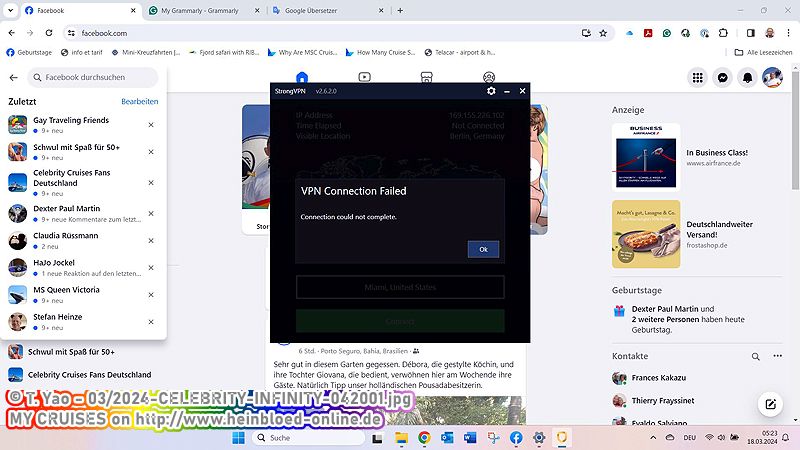Open Chrome three-dot menu

pos(788,33)
